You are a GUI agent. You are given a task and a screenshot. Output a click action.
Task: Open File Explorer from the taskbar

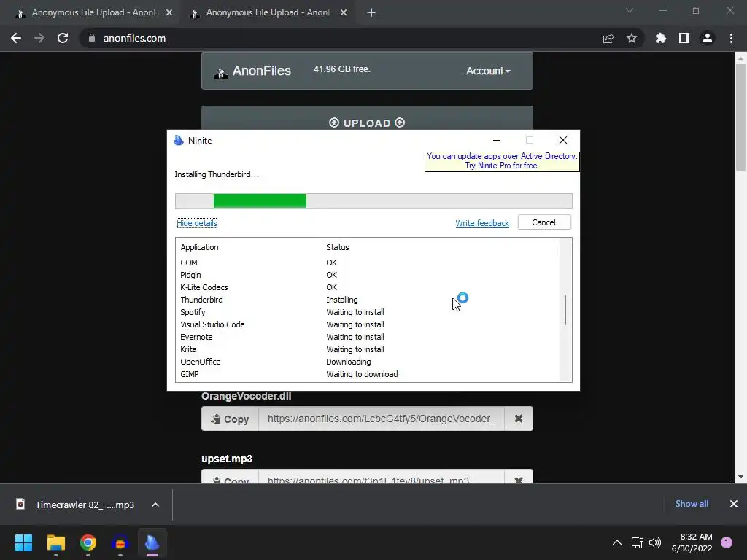[55, 542]
